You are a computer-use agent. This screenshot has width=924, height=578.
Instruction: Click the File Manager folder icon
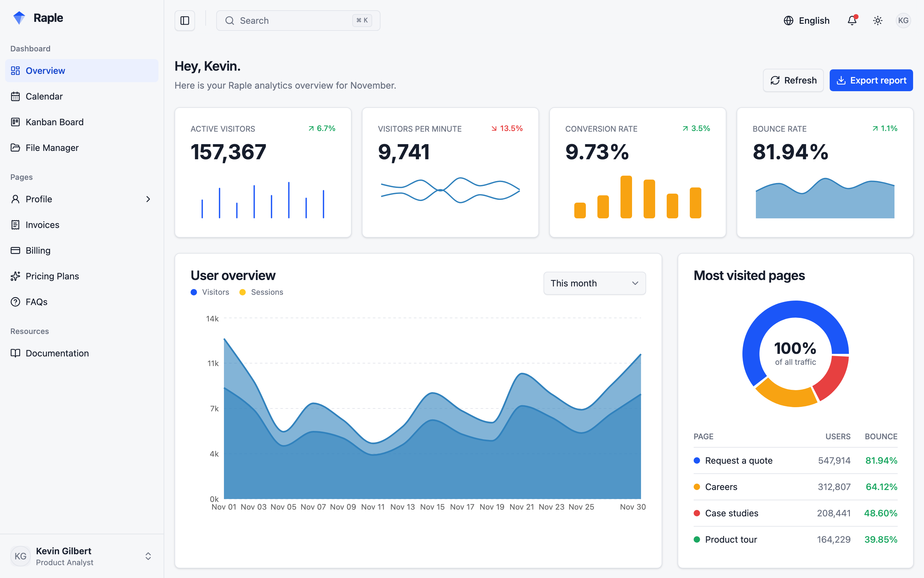[15, 148]
